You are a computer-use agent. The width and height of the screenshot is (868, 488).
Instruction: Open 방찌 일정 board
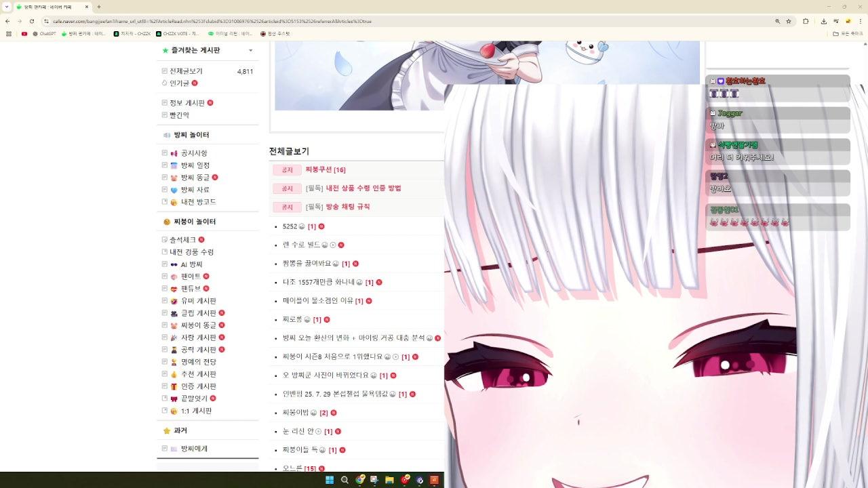[x=195, y=165]
